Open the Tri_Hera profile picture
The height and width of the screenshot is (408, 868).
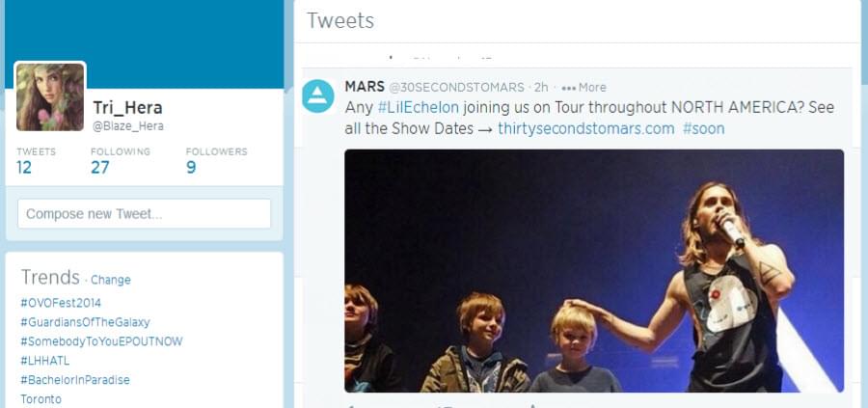[x=50, y=96]
